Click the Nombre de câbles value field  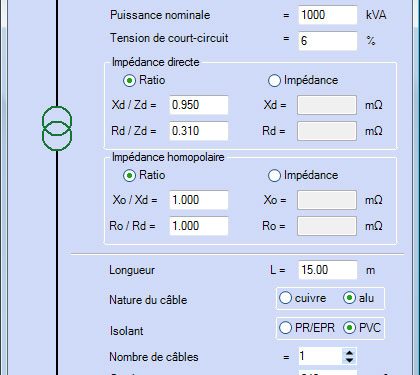320,356
